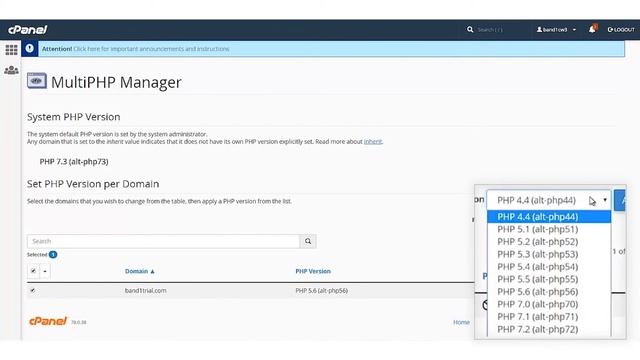Open the band1cw3 user account dropdown

pyautogui.click(x=556, y=29)
